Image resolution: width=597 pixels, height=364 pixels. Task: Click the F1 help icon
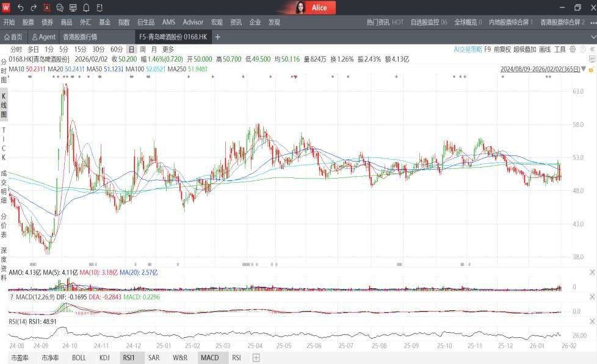tap(99, 8)
